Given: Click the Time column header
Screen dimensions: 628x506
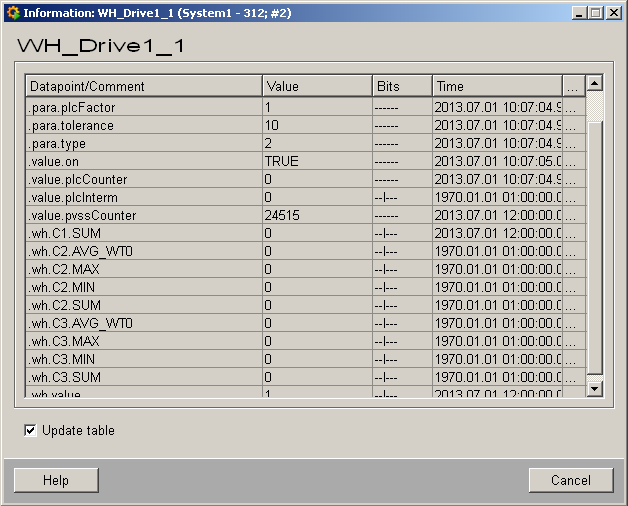Looking at the screenshot, I should pyautogui.click(x=497, y=86).
